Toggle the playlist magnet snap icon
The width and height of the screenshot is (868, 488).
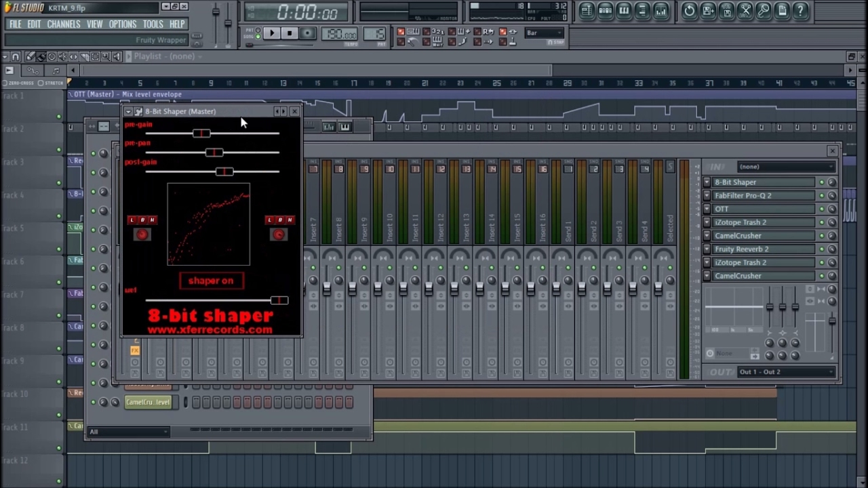pos(16,56)
